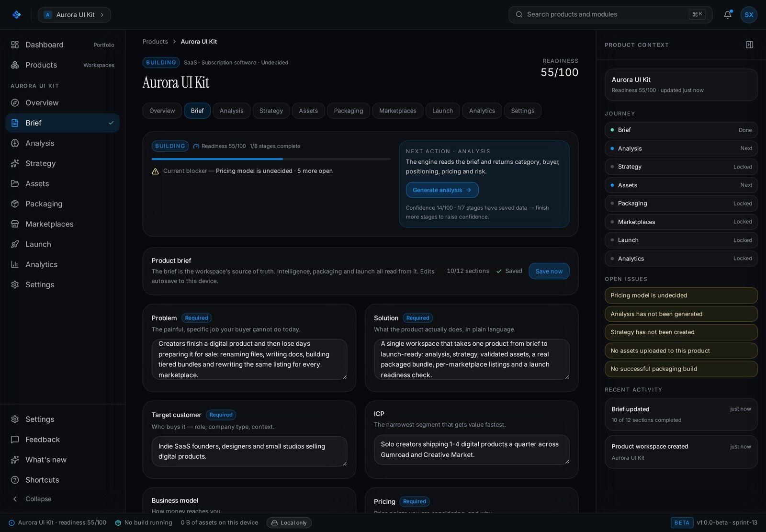Click the Analysis icon in the sidebar
766x532 pixels.
point(15,143)
